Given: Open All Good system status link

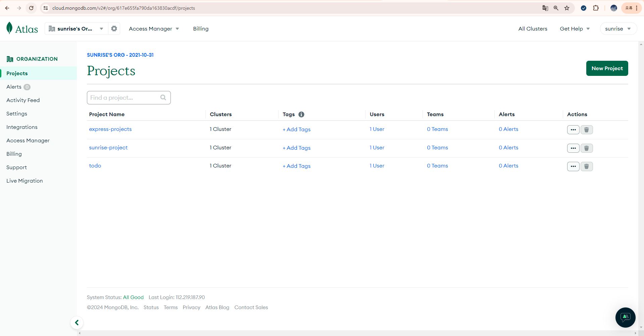Looking at the screenshot, I should click(133, 297).
